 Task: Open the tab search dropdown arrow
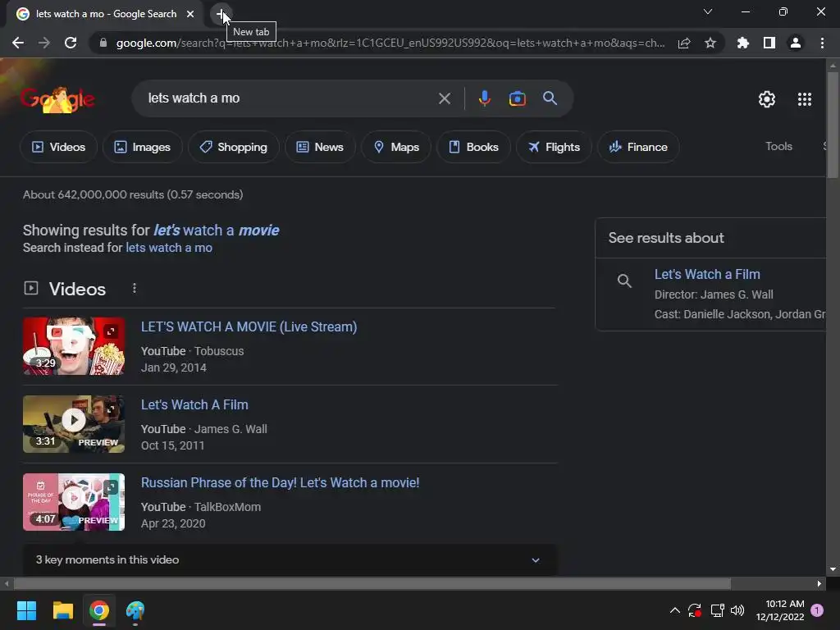(708, 11)
